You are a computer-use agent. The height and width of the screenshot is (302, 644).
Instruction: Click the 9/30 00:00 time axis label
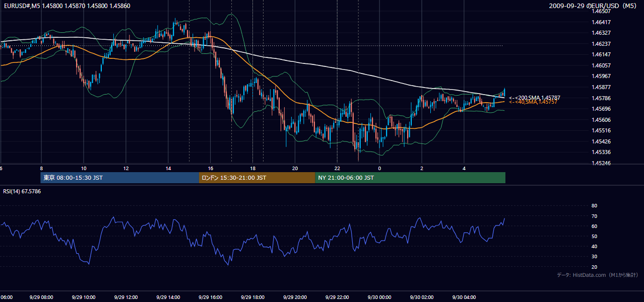click(x=379, y=297)
